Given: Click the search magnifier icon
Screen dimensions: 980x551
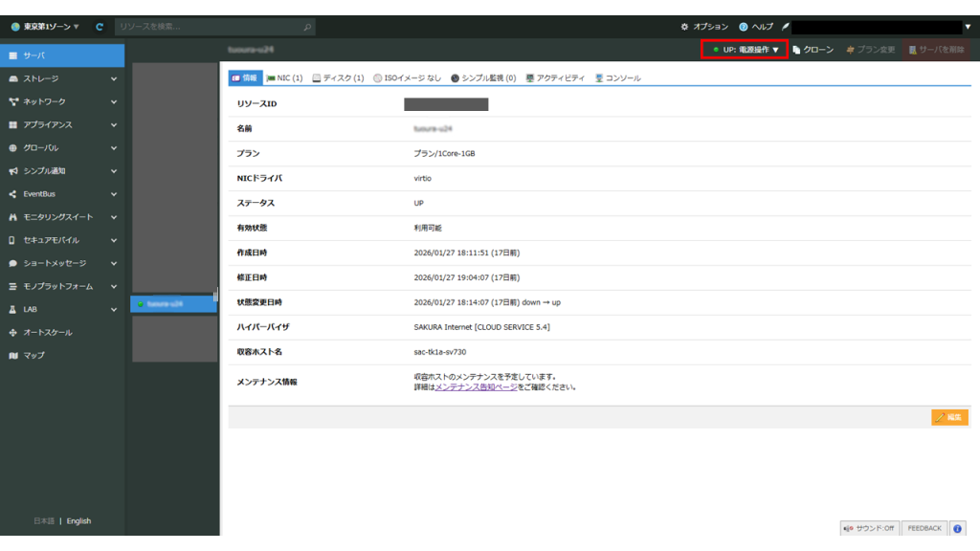Looking at the screenshot, I should [x=307, y=27].
